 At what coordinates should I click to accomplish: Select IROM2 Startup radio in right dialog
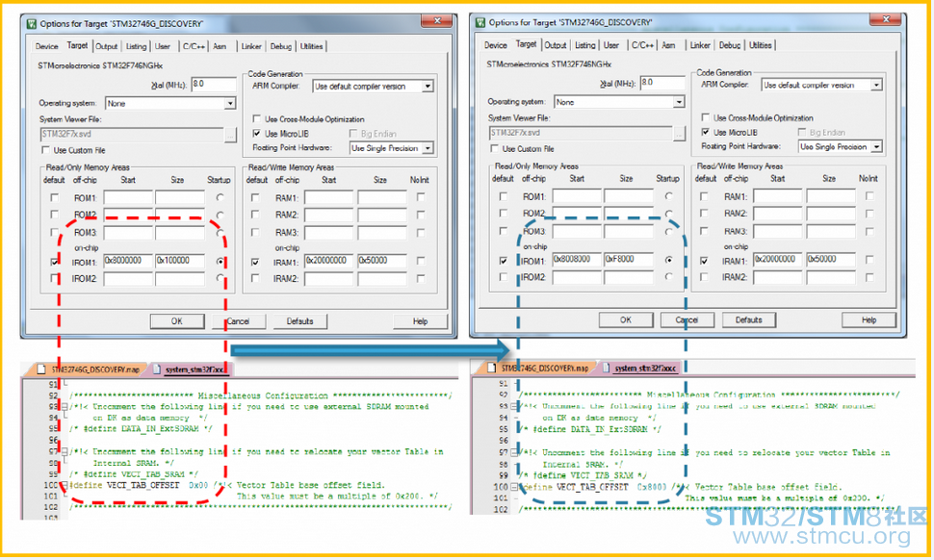669,276
